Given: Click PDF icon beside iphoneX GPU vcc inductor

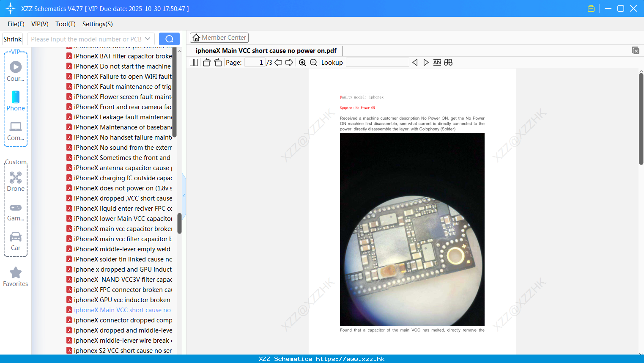Looking at the screenshot, I should click(69, 300).
